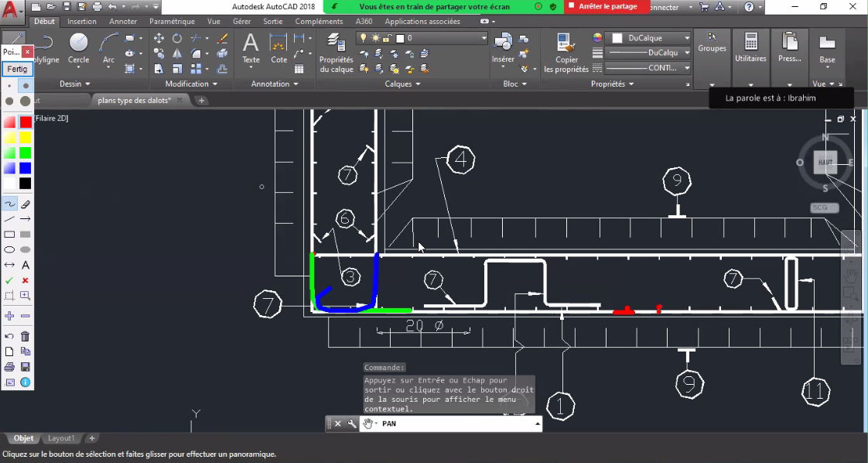The image size is (868, 463).
Task: Expand the layer name dropdown
Action: pyautogui.click(x=484, y=38)
